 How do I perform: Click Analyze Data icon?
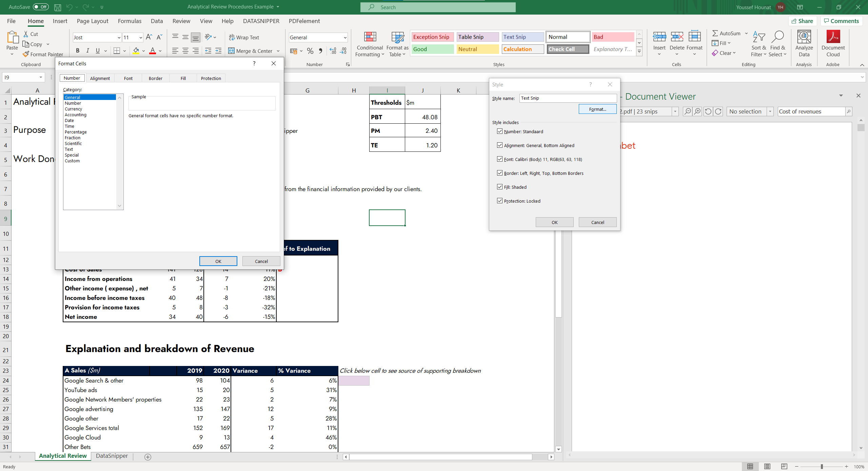pos(804,44)
